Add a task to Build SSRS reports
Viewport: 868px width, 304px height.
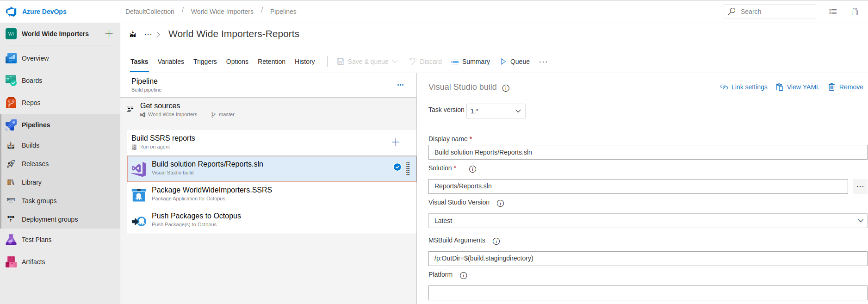pyautogui.click(x=396, y=142)
